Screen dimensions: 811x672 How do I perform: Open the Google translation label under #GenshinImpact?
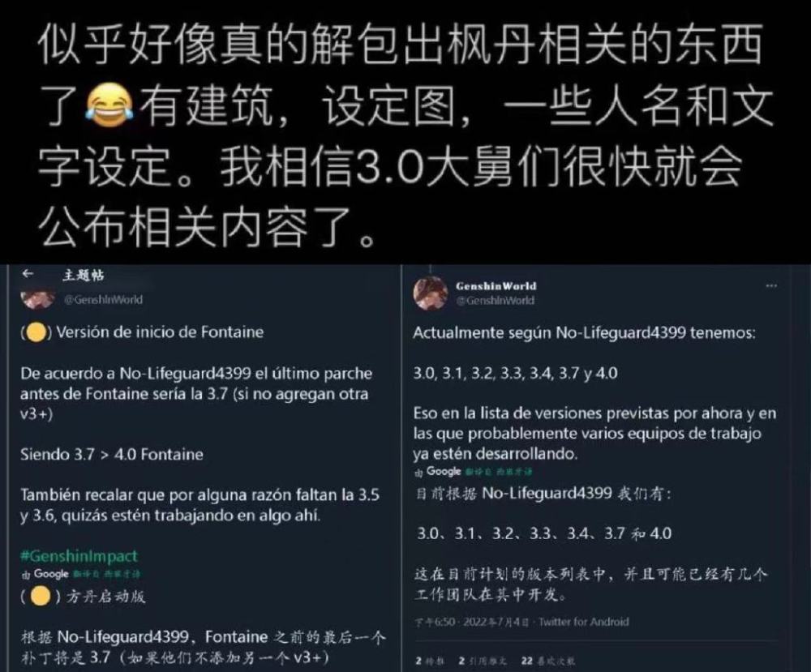(80, 574)
